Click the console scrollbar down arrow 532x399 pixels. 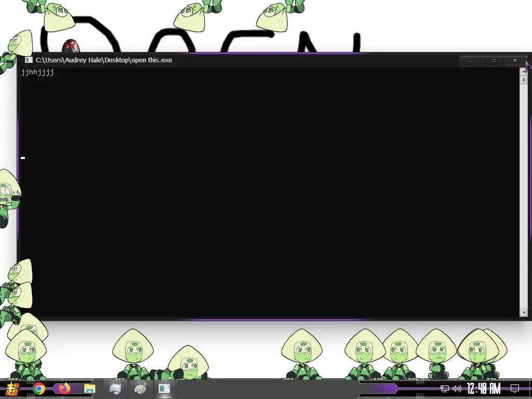pyautogui.click(x=524, y=312)
